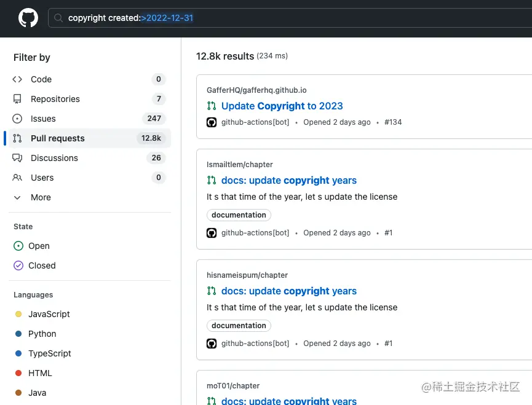This screenshot has height=405, width=532.
Task: Open 'Update Copyright to 2023' pull request
Action: pyautogui.click(x=282, y=106)
